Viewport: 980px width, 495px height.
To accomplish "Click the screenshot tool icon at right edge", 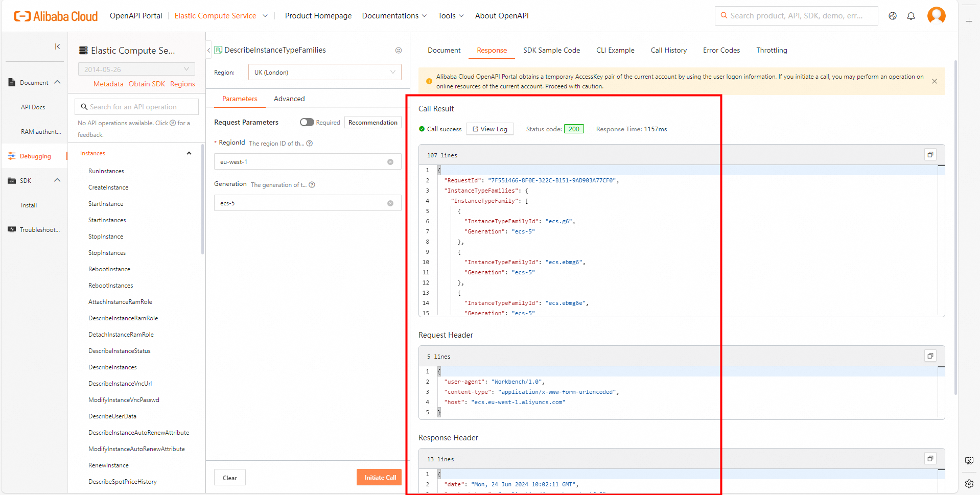I will [x=969, y=461].
